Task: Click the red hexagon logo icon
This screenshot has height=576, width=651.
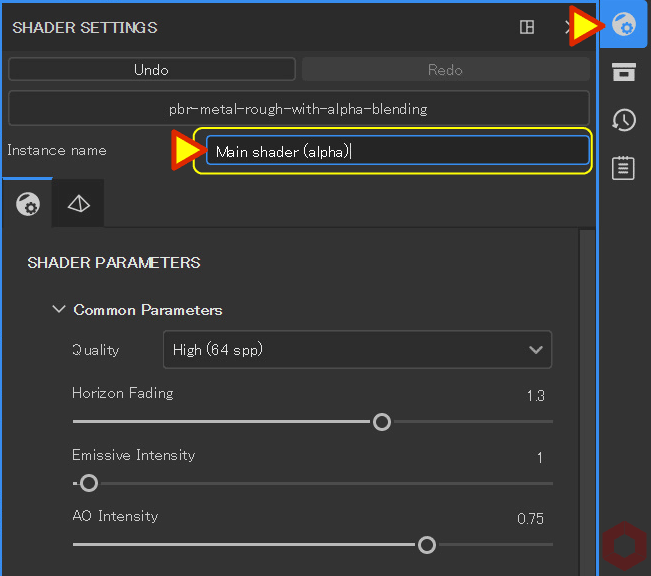Action: click(624, 545)
